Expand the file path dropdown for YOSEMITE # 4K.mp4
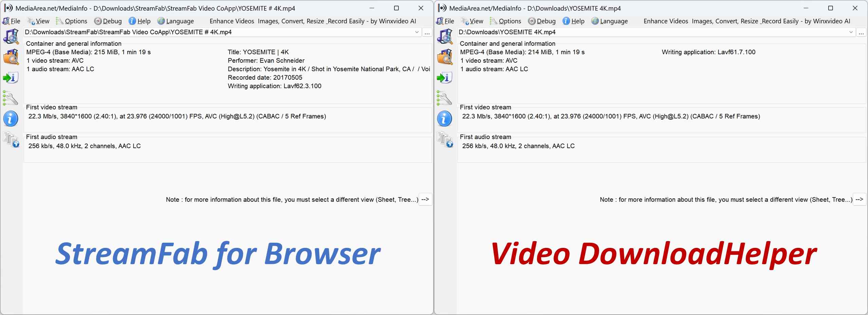 tap(417, 32)
